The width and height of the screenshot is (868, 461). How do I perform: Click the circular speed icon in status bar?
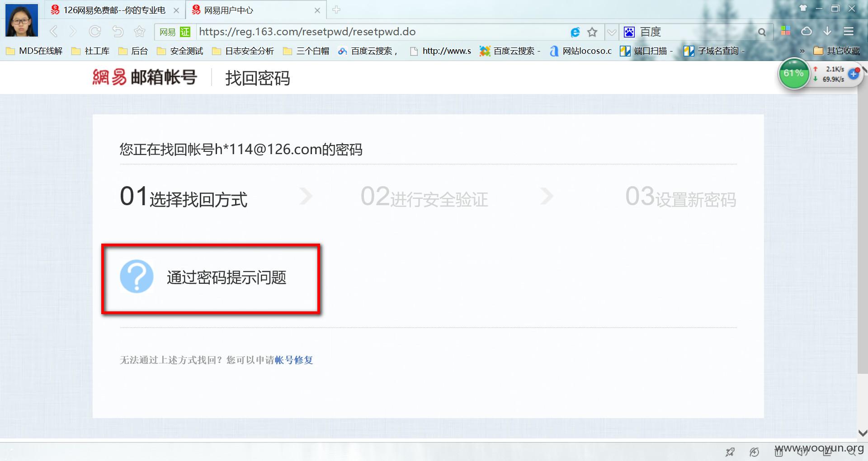(754, 452)
